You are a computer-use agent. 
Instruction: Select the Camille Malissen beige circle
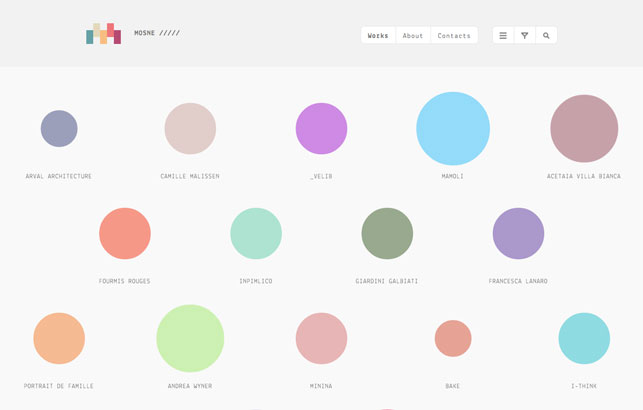pyautogui.click(x=190, y=128)
